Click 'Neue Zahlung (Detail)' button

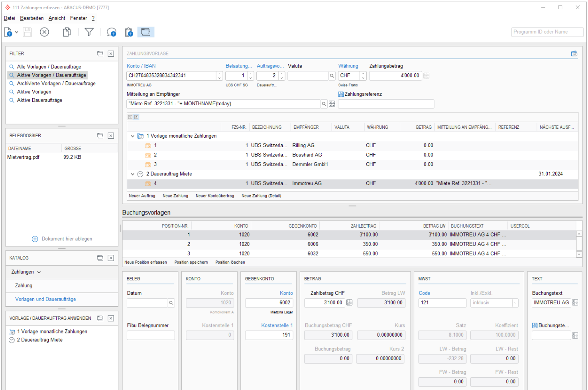click(x=261, y=196)
